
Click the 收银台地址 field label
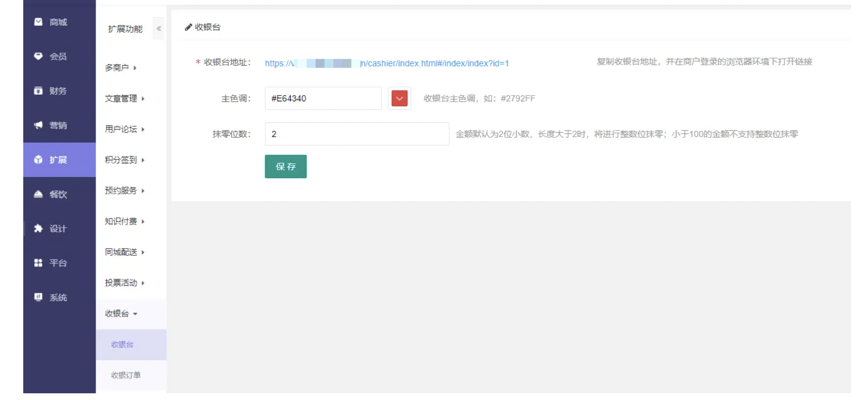coord(227,62)
